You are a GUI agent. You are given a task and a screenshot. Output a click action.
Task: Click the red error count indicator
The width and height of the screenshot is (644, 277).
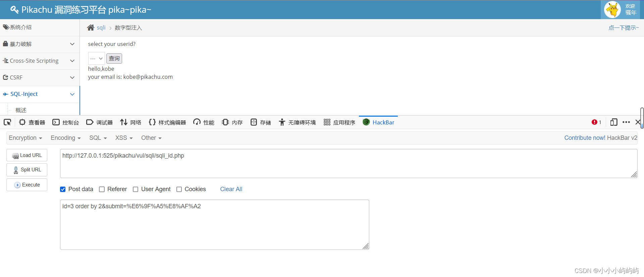[x=596, y=122]
